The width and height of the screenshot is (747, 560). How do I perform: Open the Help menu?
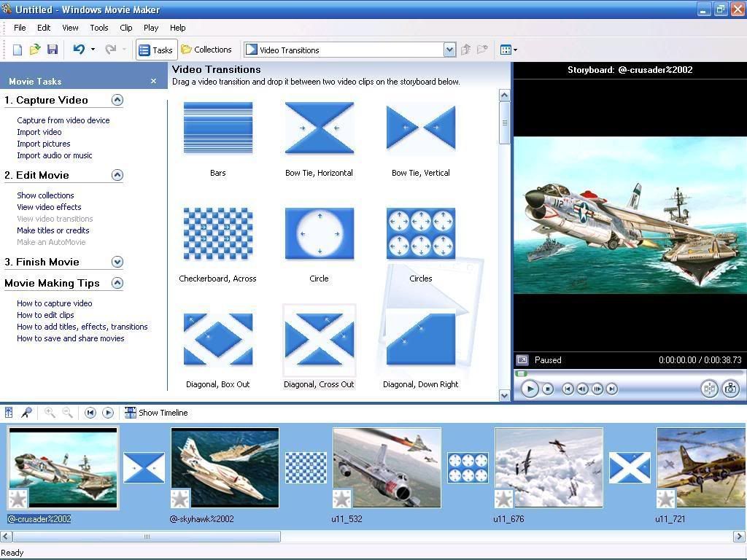coord(178,28)
